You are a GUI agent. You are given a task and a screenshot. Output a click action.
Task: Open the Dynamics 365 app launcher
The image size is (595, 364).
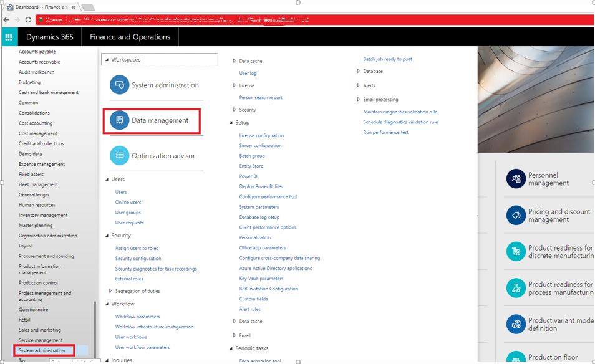point(9,37)
